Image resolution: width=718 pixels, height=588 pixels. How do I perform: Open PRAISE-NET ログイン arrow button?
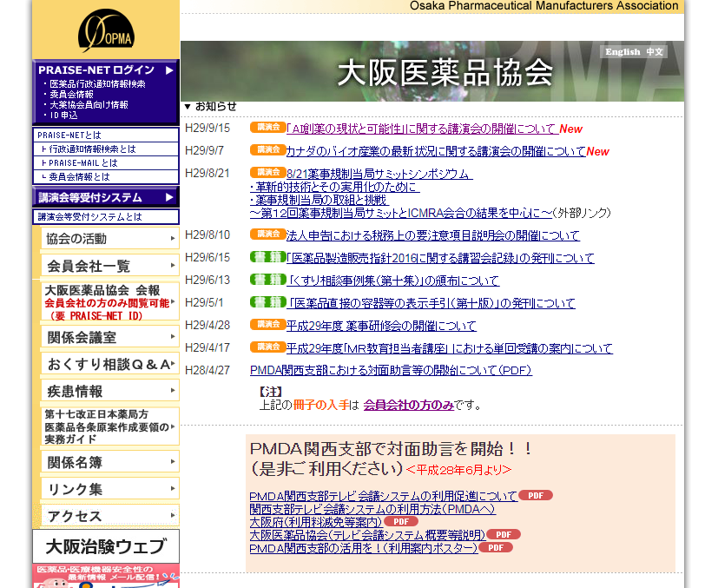coord(169,70)
